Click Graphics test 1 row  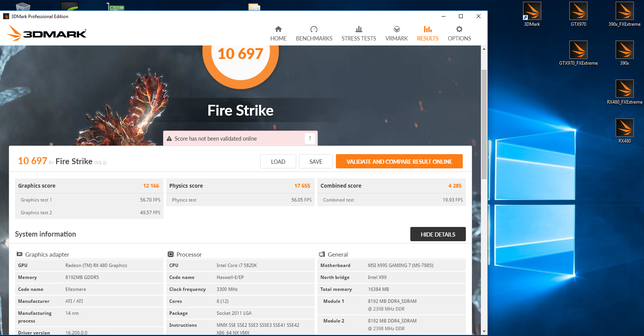[x=89, y=200]
